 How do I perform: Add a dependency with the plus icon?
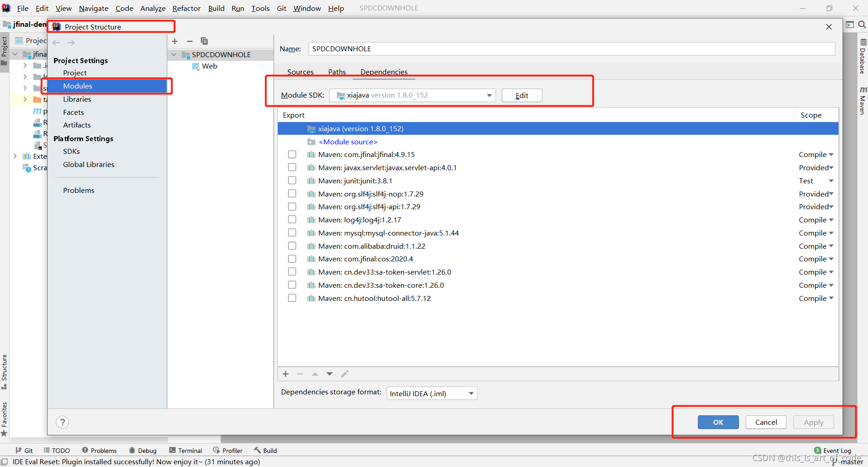click(x=286, y=374)
